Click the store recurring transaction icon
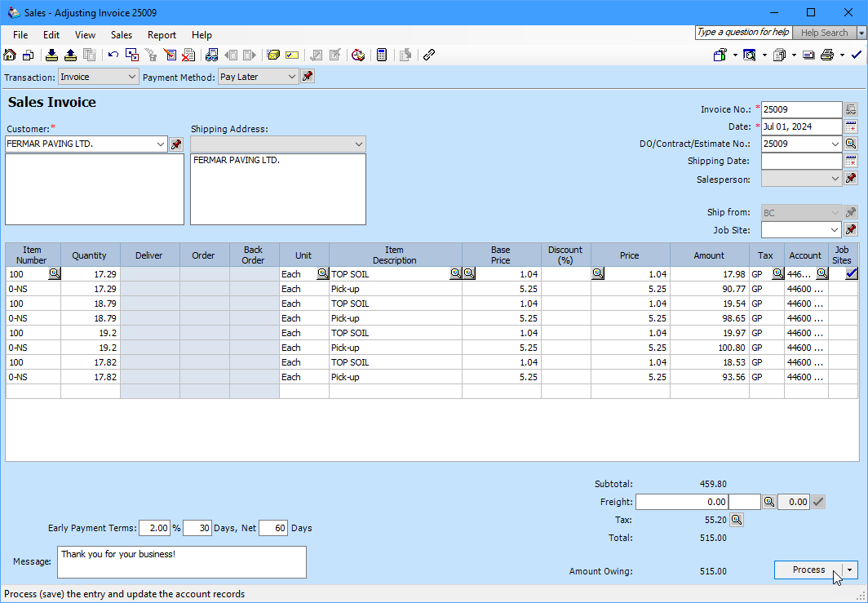 [51, 55]
